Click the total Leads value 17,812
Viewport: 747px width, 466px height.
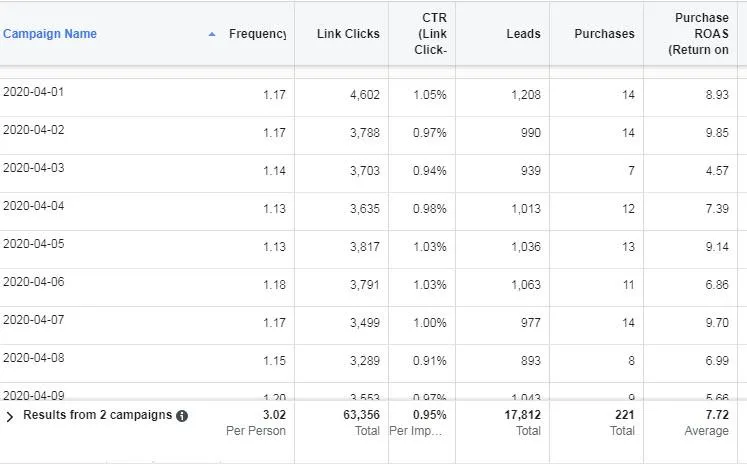pyautogui.click(x=521, y=415)
